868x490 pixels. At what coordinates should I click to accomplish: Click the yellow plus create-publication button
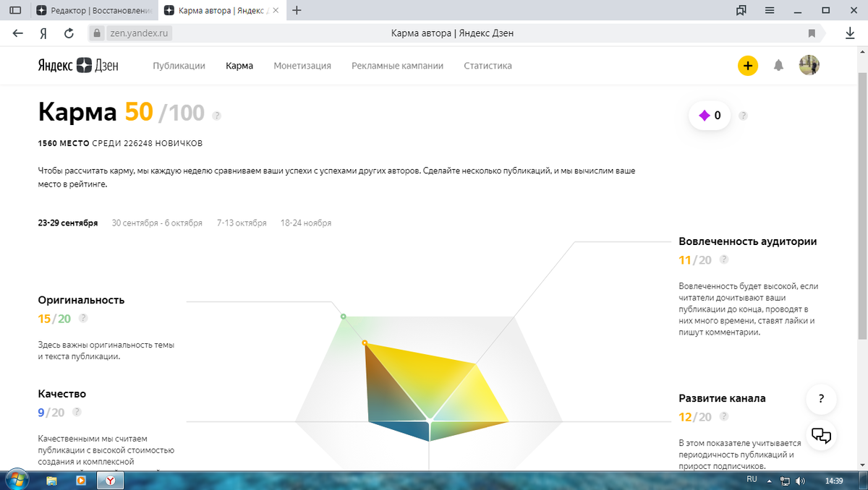(748, 66)
